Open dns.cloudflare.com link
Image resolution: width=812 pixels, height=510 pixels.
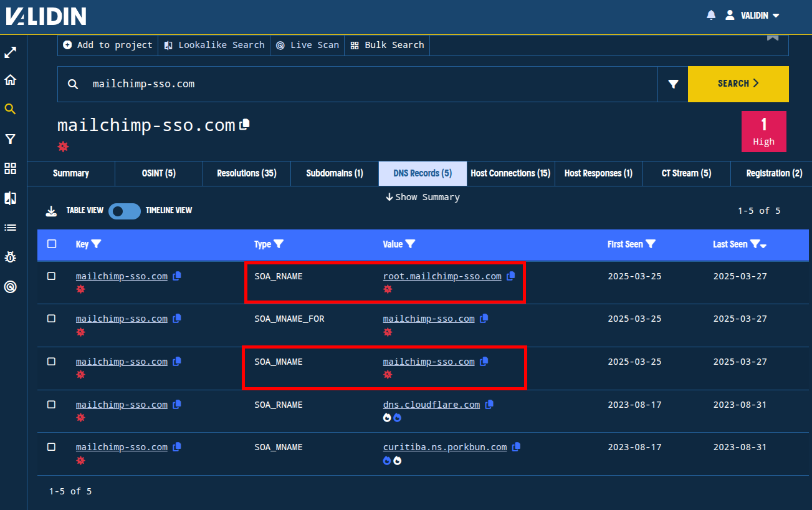click(431, 405)
